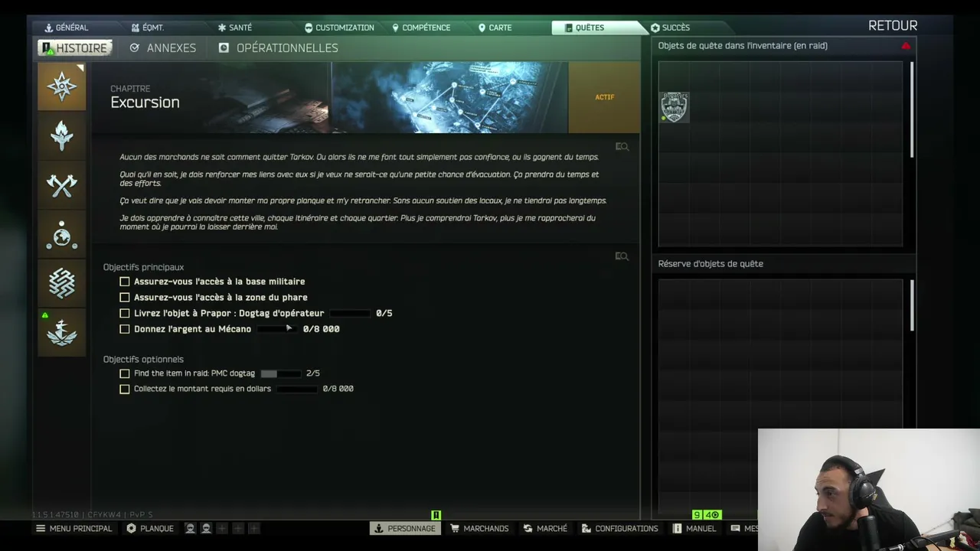Tick 'Find the item in raid: PMC dogtag' checkbox

coord(125,373)
